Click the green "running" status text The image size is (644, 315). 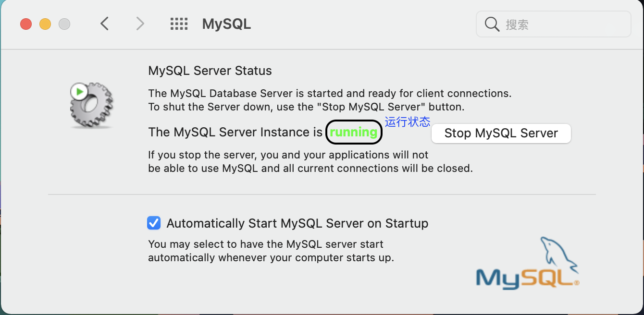tap(354, 133)
